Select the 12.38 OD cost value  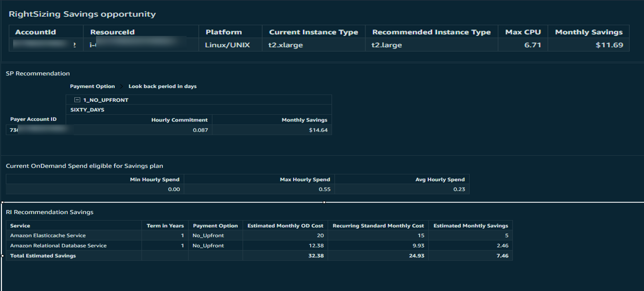click(316, 245)
